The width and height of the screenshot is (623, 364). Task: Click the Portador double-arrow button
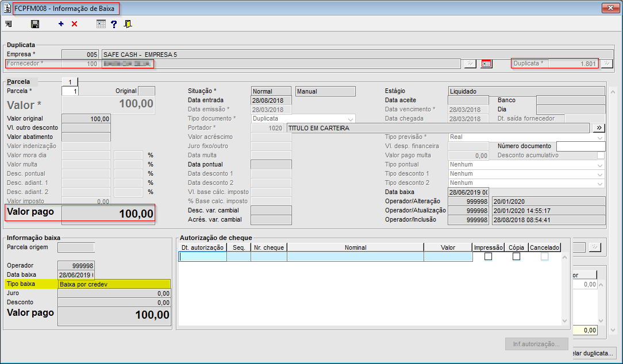(599, 128)
